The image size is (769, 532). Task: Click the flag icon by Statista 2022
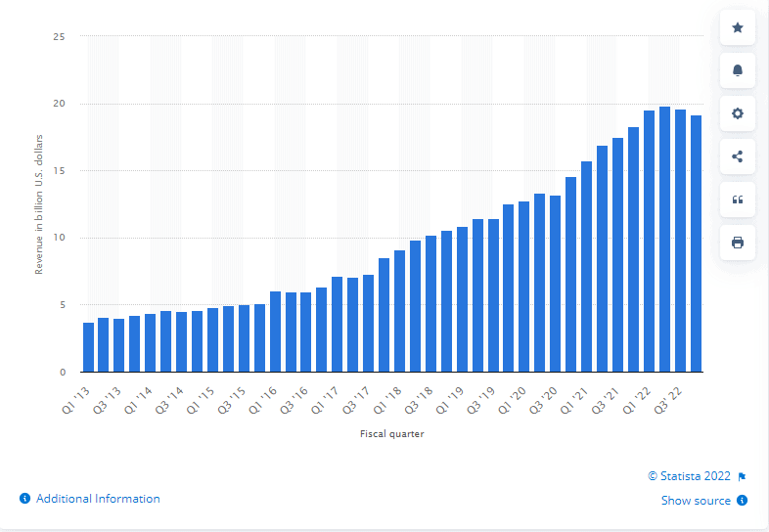[743, 477]
